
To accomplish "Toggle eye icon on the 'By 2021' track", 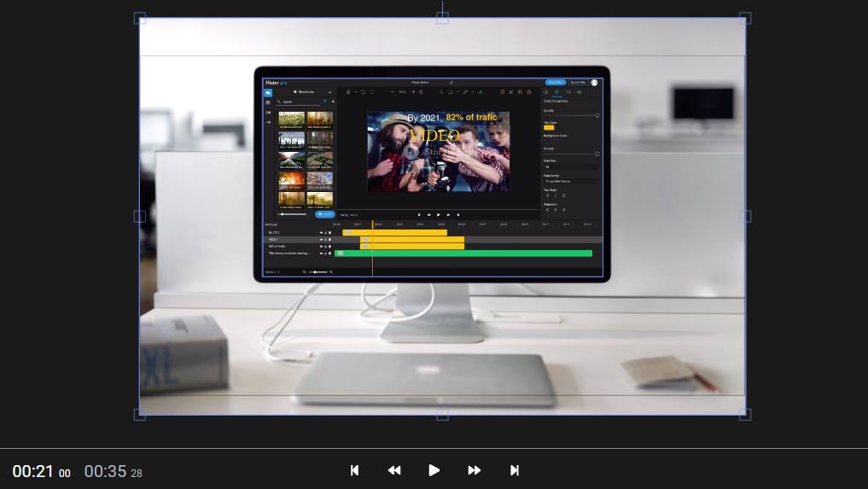I will 321,232.
